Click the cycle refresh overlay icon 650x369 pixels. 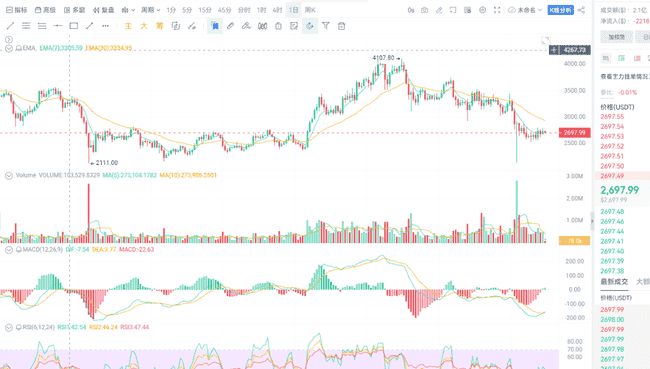pos(176,26)
